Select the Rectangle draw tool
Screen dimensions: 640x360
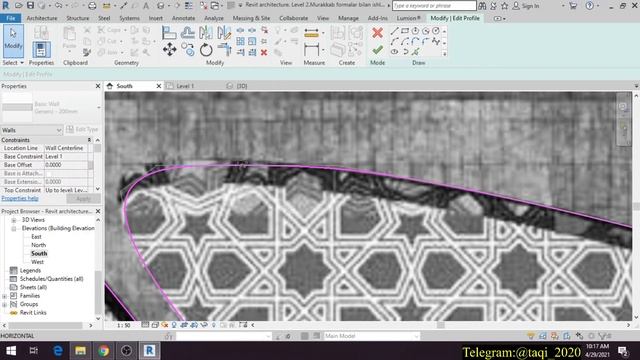[x=405, y=31]
